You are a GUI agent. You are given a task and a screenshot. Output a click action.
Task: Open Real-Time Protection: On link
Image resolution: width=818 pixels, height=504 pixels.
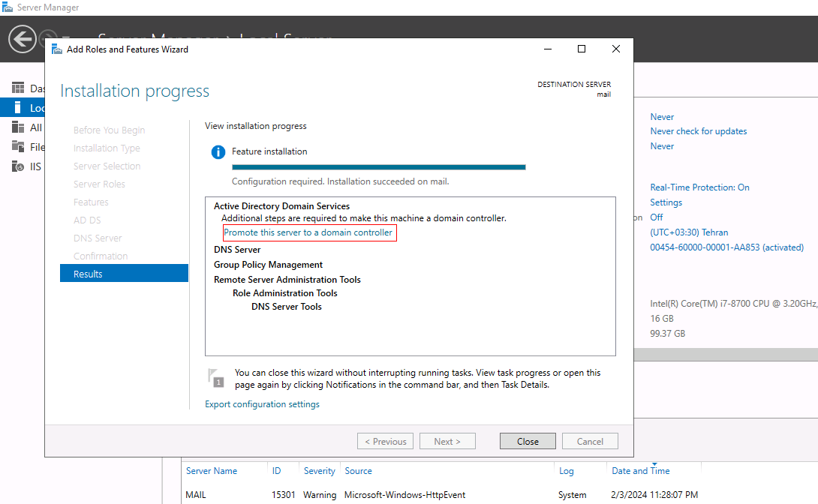[x=699, y=187]
